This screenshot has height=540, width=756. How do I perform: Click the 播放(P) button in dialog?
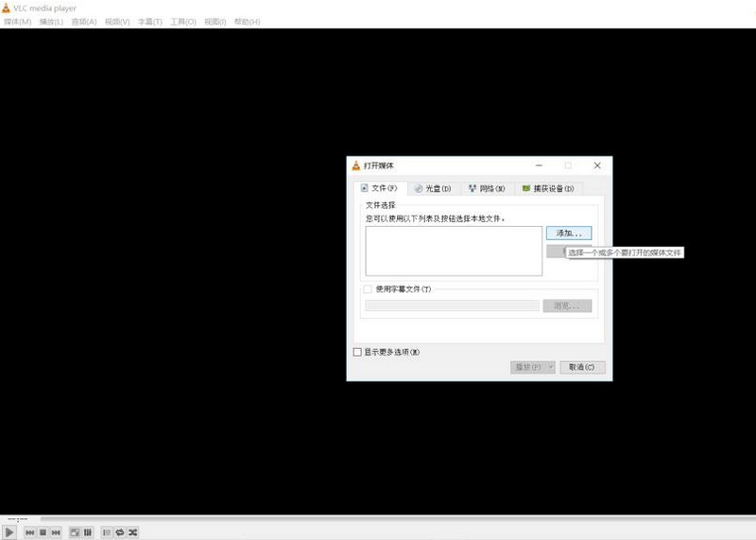point(528,367)
